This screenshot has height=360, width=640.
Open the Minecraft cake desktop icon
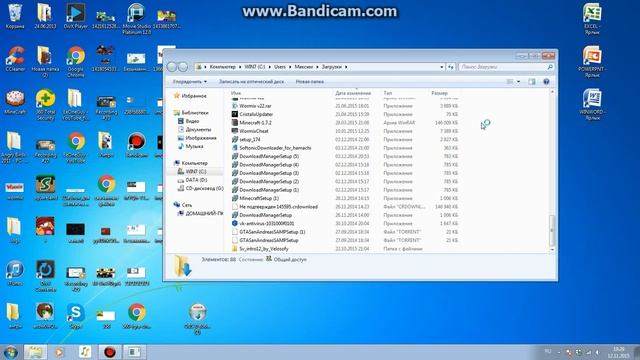click(15, 102)
